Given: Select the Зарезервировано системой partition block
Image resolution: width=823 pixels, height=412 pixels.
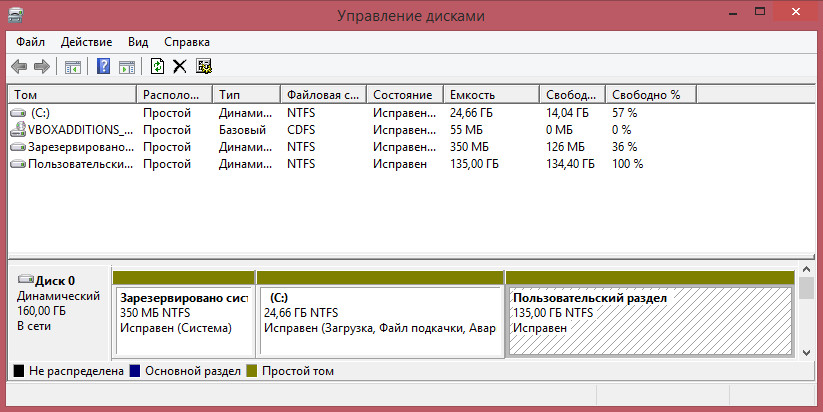Looking at the screenshot, I should point(184,314).
